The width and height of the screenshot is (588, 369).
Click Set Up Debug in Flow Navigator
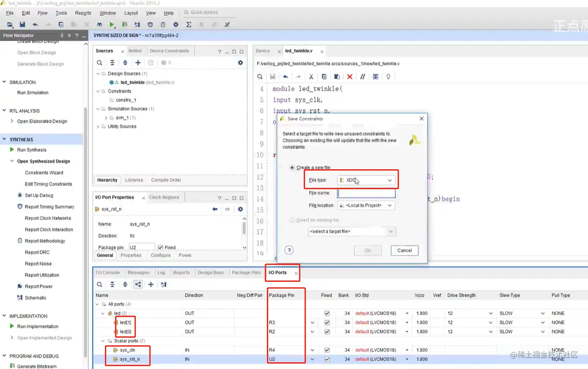tap(39, 196)
